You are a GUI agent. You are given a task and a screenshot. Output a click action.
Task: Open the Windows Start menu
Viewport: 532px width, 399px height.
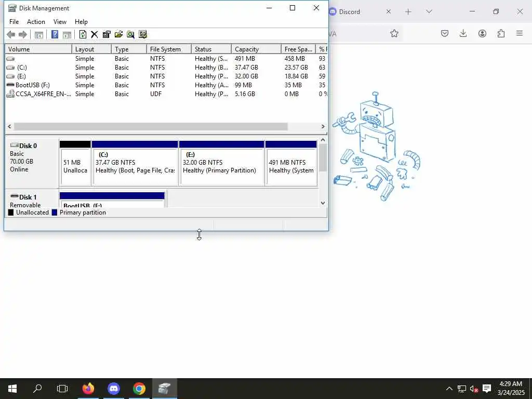tap(12, 389)
